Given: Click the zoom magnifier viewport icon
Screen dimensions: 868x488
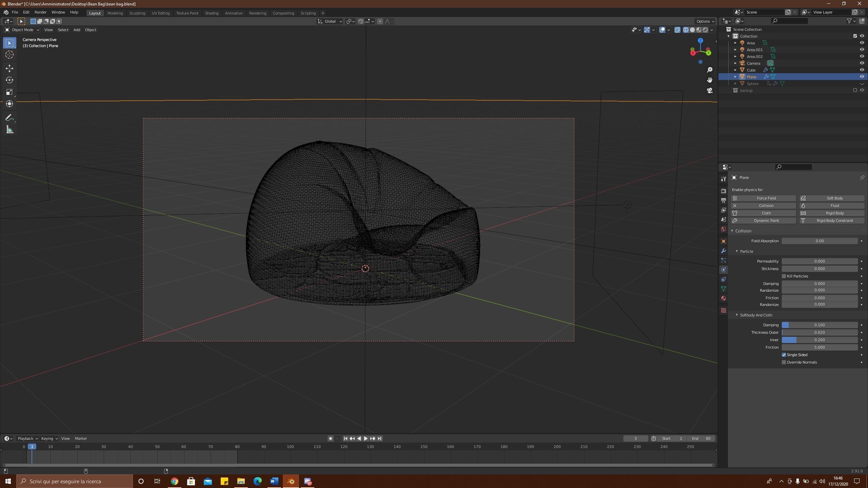Looking at the screenshot, I should coord(709,70).
